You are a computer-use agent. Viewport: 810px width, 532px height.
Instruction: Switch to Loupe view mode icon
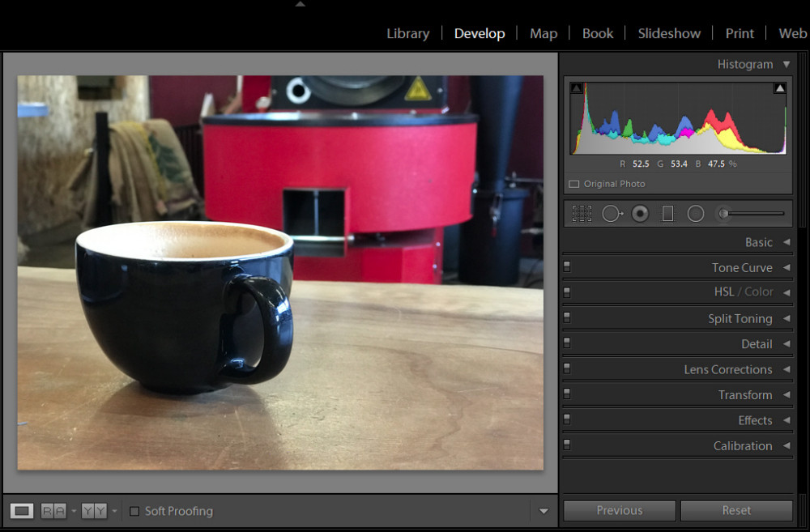pyautogui.click(x=22, y=511)
